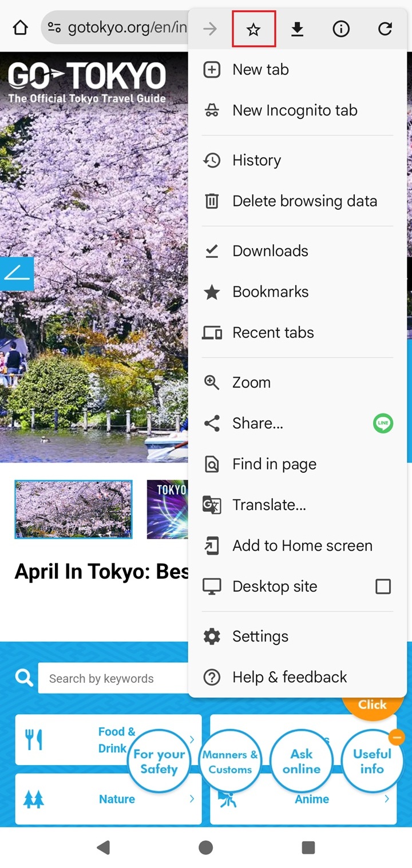The image size is (412, 868).
Task: Open a New Incognito tab
Action: tap(294, 110)
